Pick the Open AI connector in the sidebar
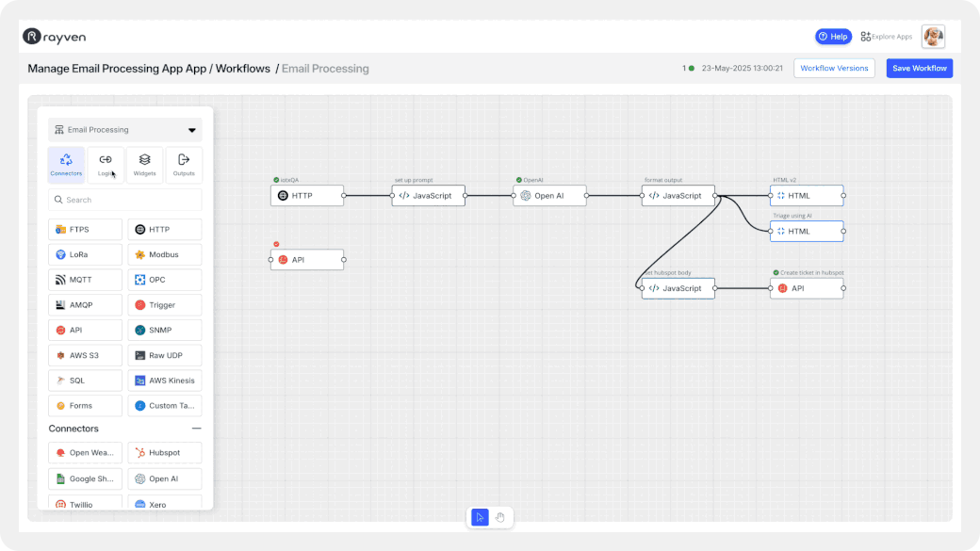The height and width of the screenshot is (551, 980). [164, 478]
